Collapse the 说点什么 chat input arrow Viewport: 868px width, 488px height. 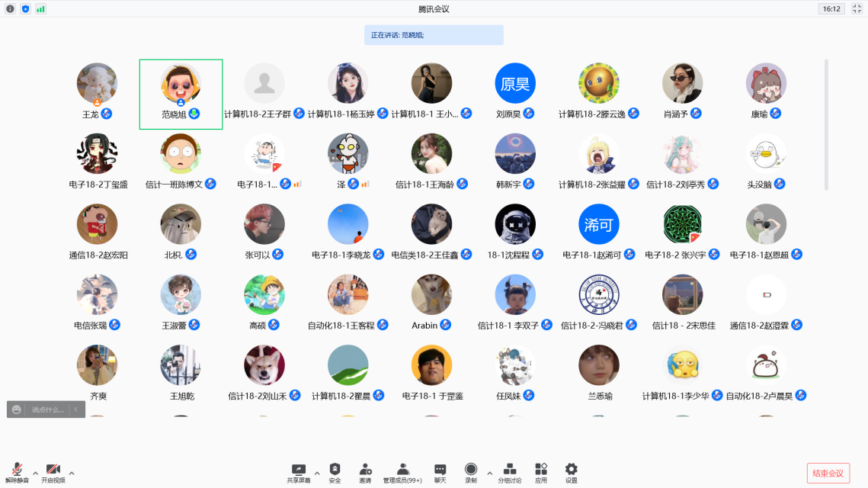click(75, 409)
